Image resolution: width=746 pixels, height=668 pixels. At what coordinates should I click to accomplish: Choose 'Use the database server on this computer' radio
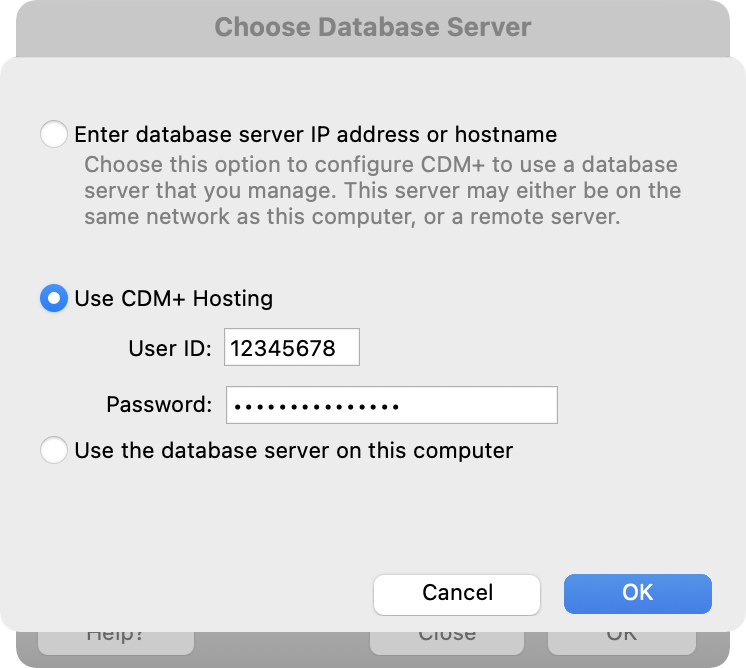(54, 450)
